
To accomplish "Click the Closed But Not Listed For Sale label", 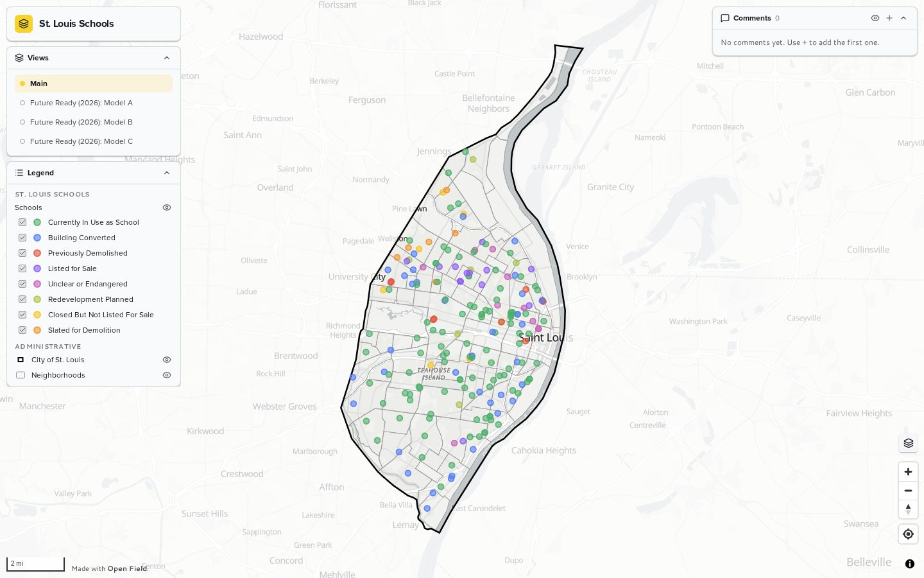I will tap(101, 315).
